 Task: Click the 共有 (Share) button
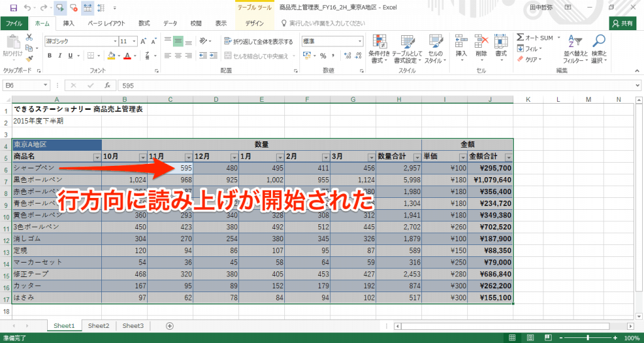click(x=623, y=23)
